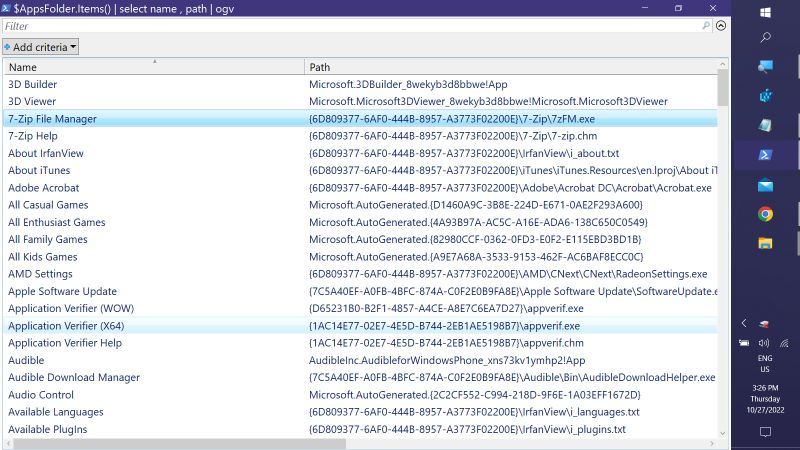800x450 pixels.
Task: Collapse the filter criteria with the round chevron
Action: point(721,26)
